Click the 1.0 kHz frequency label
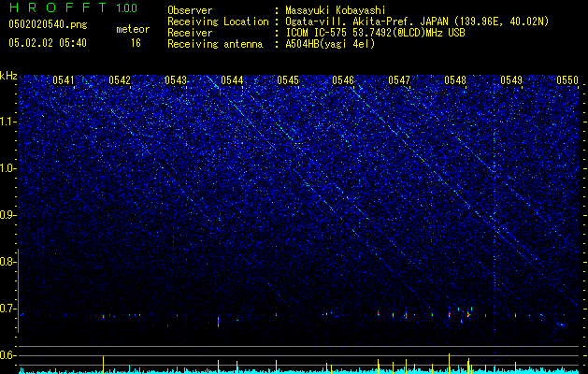 pyautogui.click(x=7, y=168)
